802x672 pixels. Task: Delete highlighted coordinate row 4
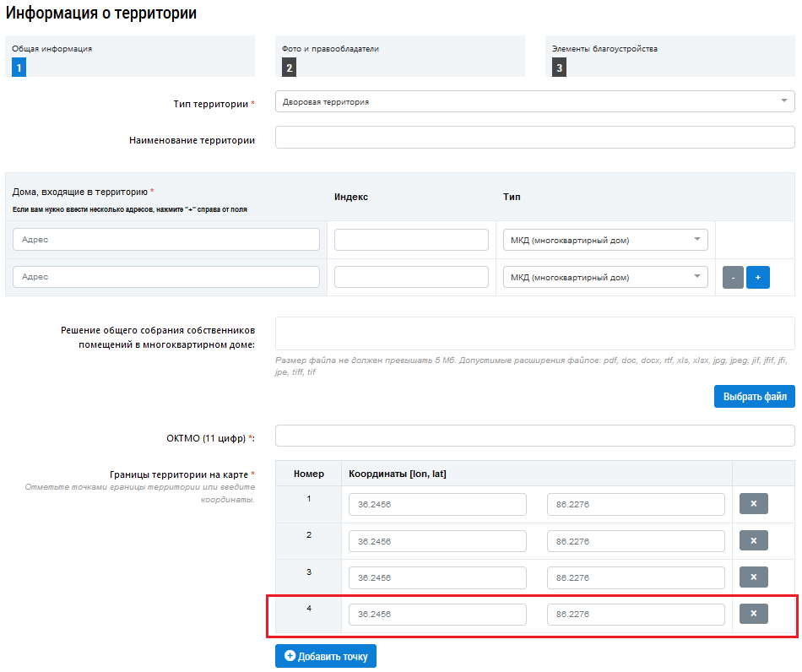[x=753, y=614]
